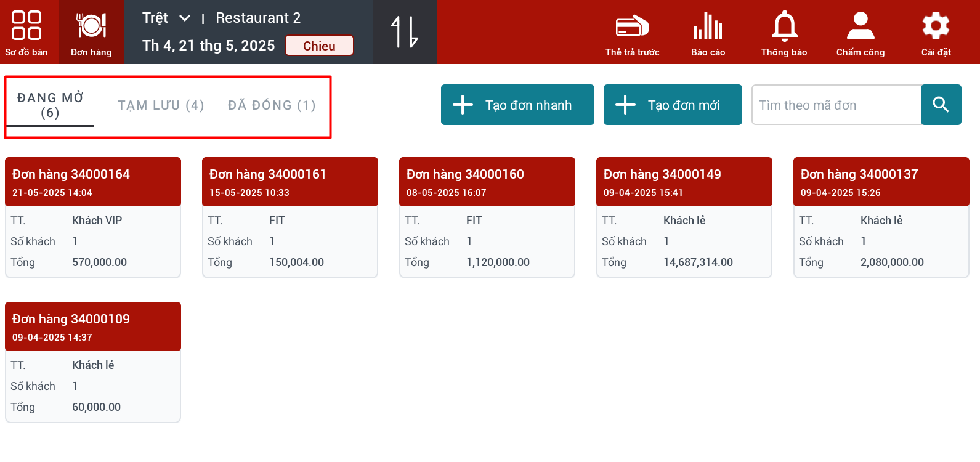This screenshot has width=980, height=462.
Task: Open Cài đặt settings gear
Action: (936, 32)
